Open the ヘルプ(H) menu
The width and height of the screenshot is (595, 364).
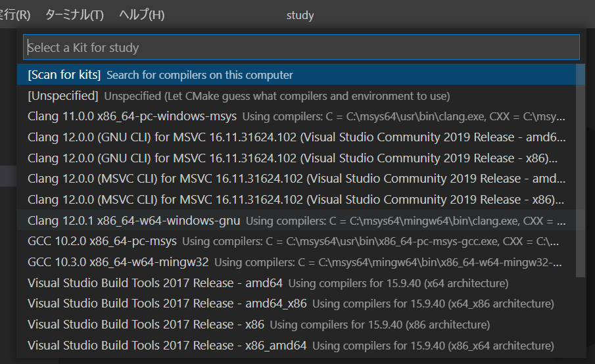[141, 15]
